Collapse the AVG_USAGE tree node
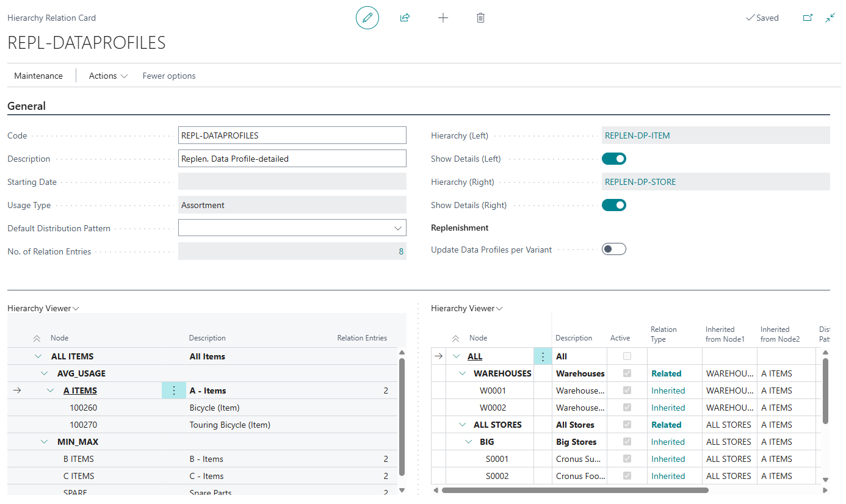The height and width of the screenshot is (504, 846). [45, 373]
